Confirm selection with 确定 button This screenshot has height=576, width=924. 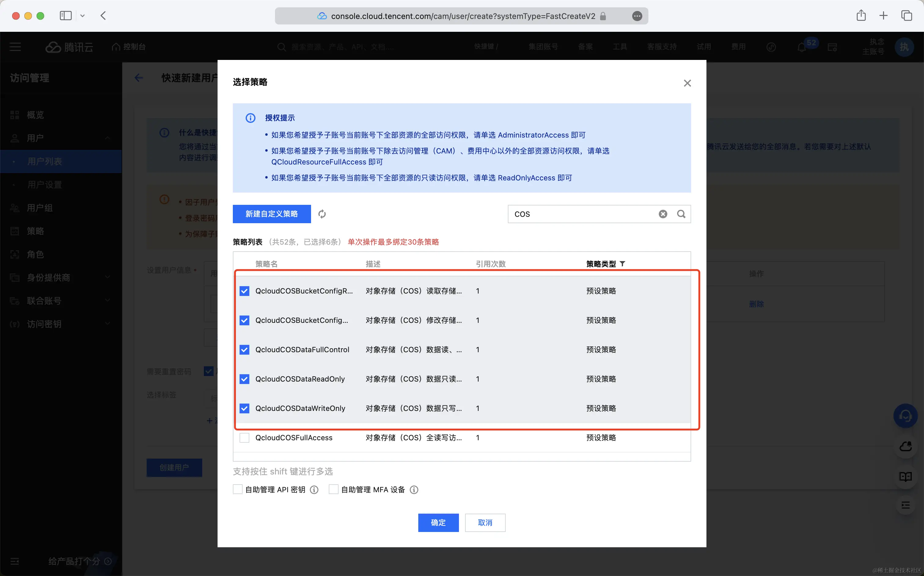click(x=438, y=523)
